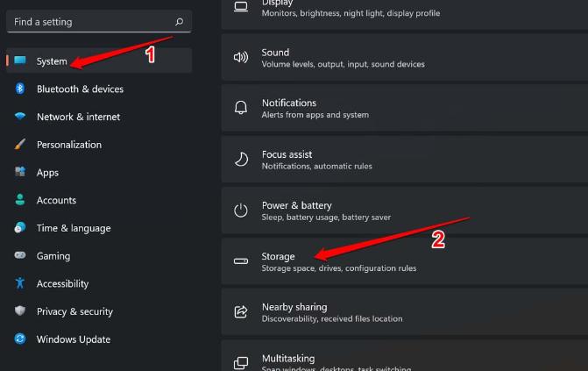Click the Multitasking windows icon
Screen dimensions: 588x371
[x=241, y=363]
